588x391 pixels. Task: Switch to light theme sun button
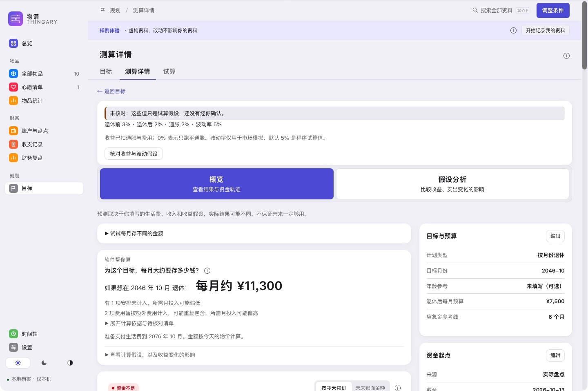click(18, 363)
